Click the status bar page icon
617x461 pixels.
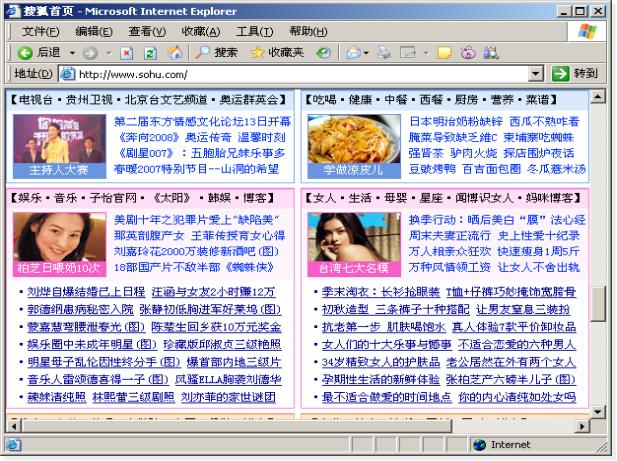pos(13,445)
